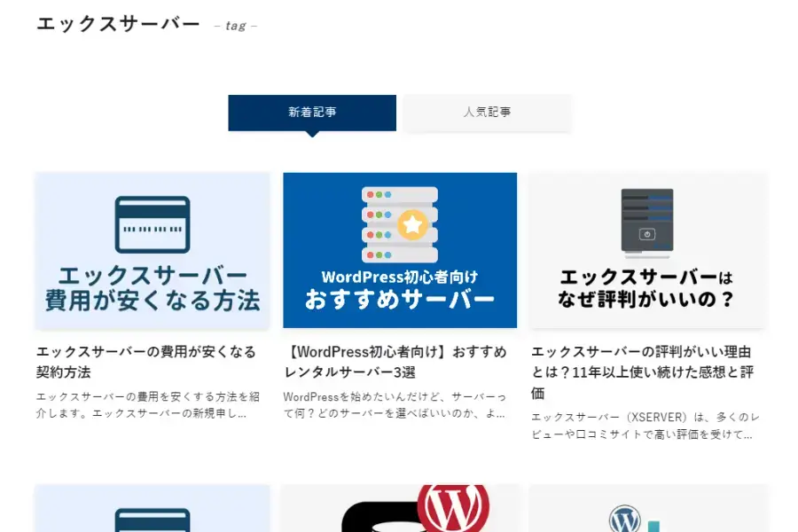This screenshot has height=532, width=798.
Task: Click excerpt starting エックスサーバー（XSERVER）は
Action: click(x=645, y=426)
